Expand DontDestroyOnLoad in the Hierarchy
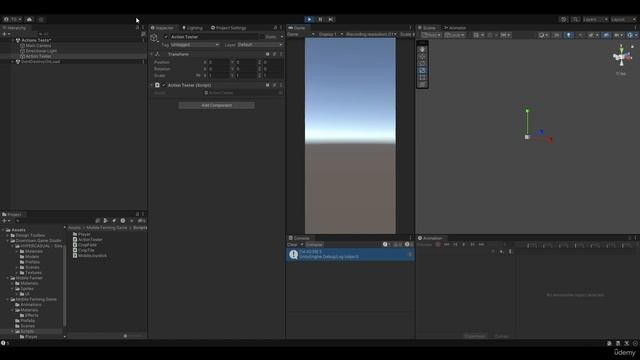The width and height of the screenshot is (640, 360). 13,62
